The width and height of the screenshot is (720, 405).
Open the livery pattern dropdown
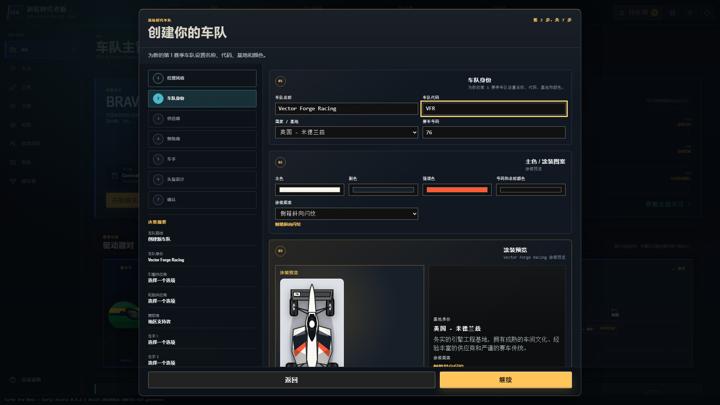click(346, 214)
